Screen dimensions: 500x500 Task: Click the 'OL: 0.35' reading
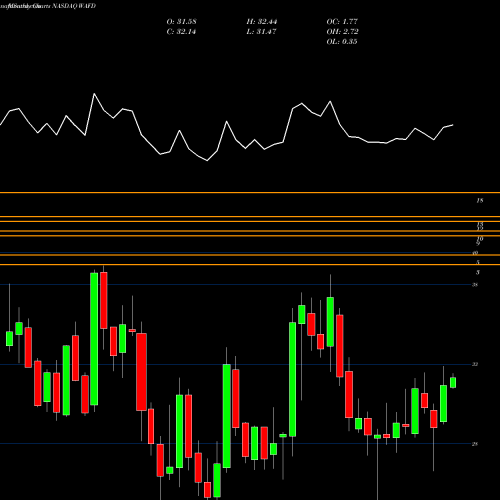coord(342,42)
